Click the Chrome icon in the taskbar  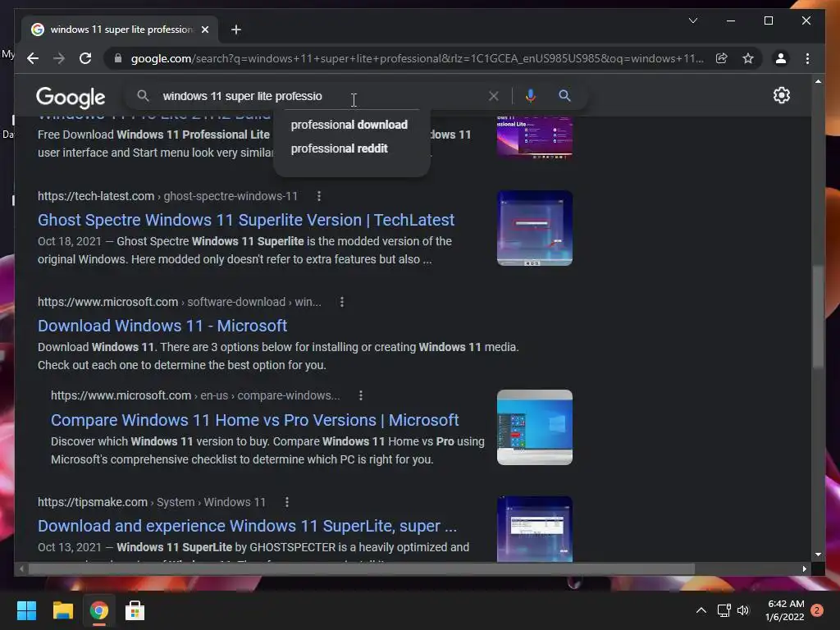(98, 610)
